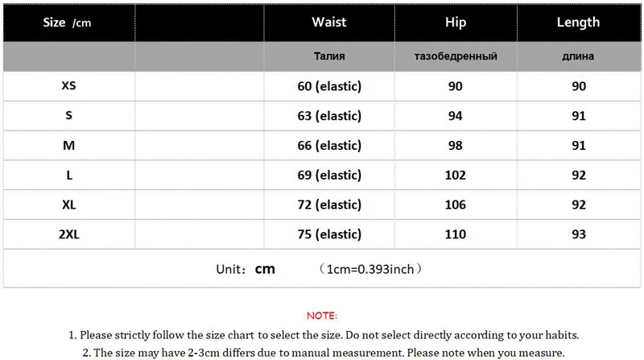Viewport: 644px width, 360px height.
Task: Select the 2XL size row label
Action: pos(68,234)
